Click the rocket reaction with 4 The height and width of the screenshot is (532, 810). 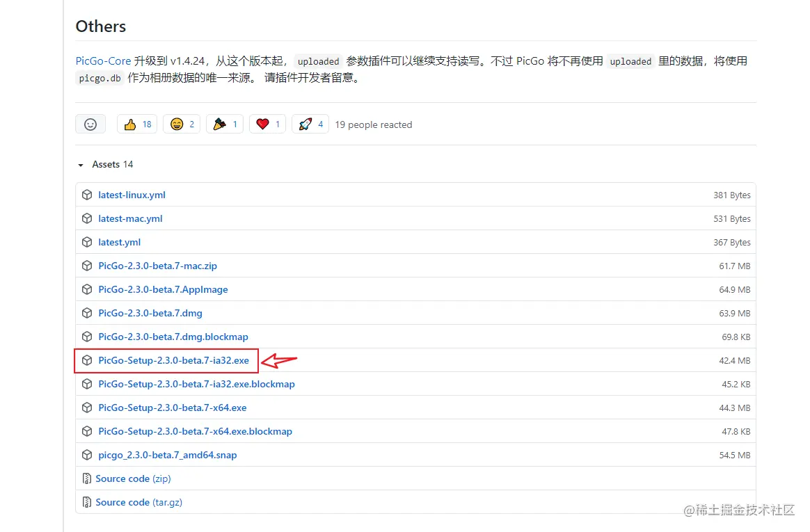(310, 124)
